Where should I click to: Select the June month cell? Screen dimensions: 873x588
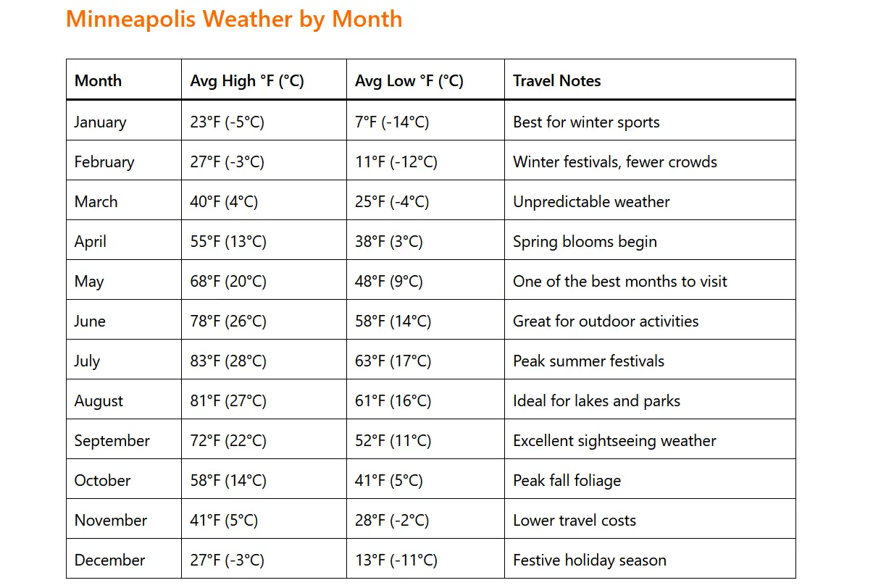[90, 322]
